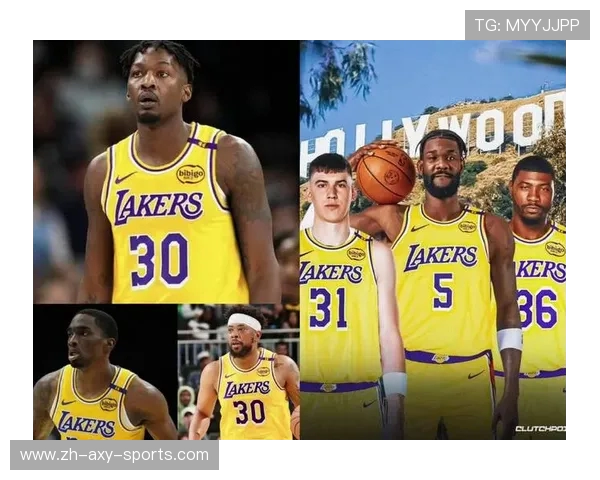This screenshot has width=600, height=480.
Task: Click the Lakers wordmark on bottom-left jersey
Action: pos(85,423)
